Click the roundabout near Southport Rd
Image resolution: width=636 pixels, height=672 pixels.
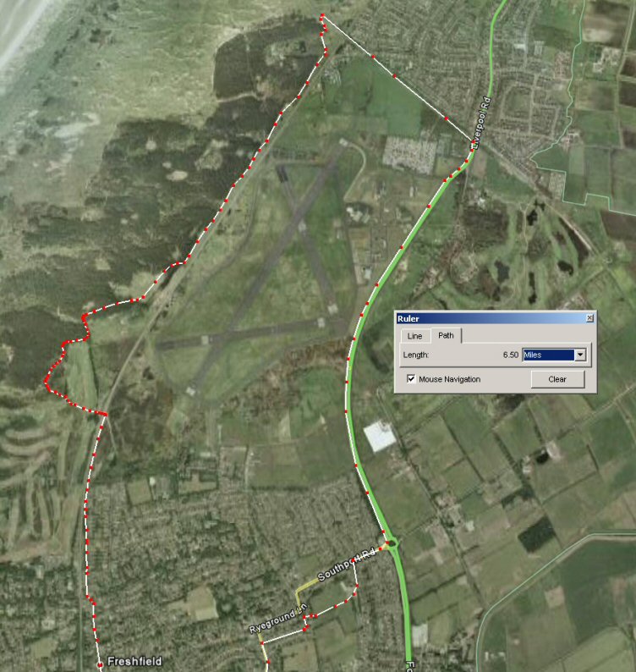pyautogui.click(x=392, y=544)
